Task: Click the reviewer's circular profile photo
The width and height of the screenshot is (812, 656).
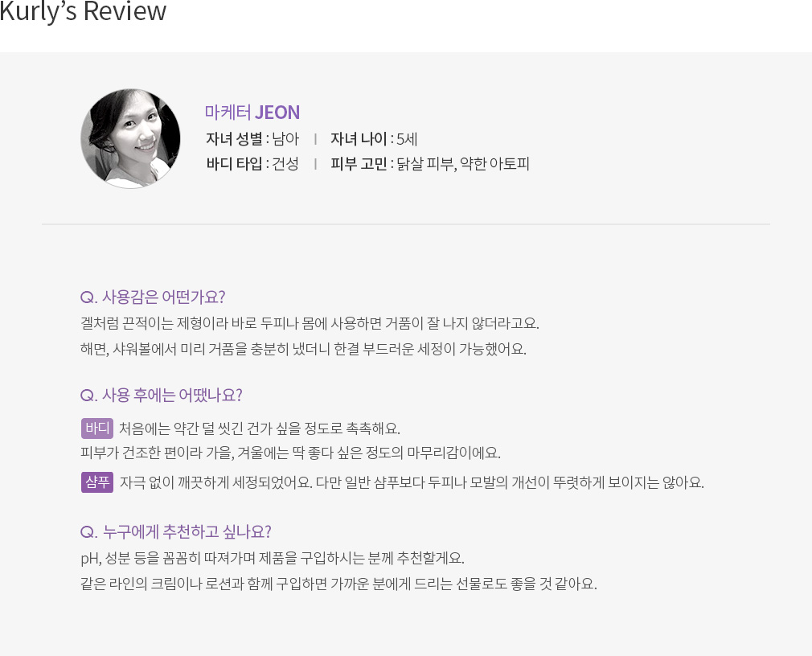Action: 130,138
